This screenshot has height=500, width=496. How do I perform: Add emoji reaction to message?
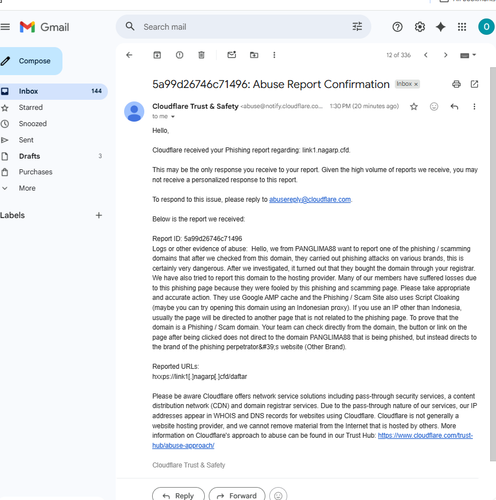tap(434, 107)
